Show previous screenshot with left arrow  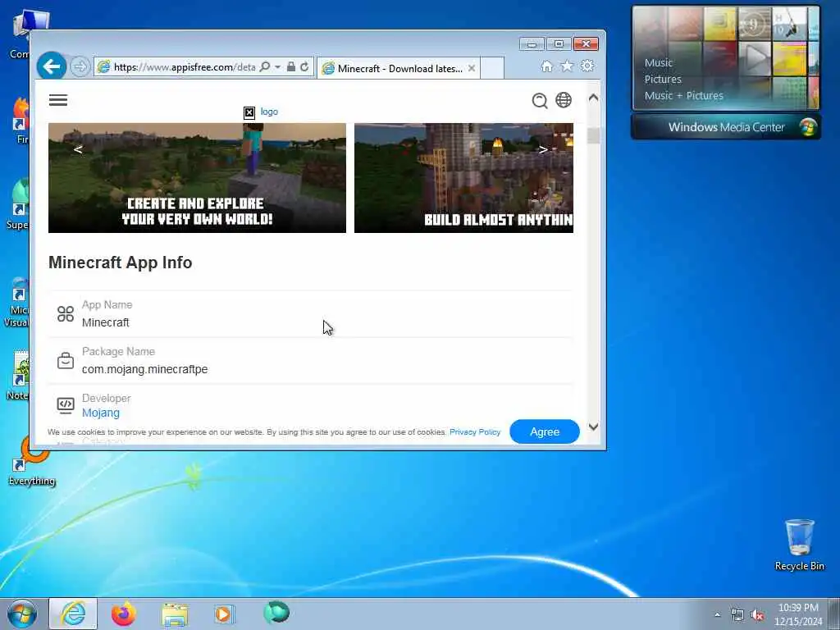click(x=78, y=149)
